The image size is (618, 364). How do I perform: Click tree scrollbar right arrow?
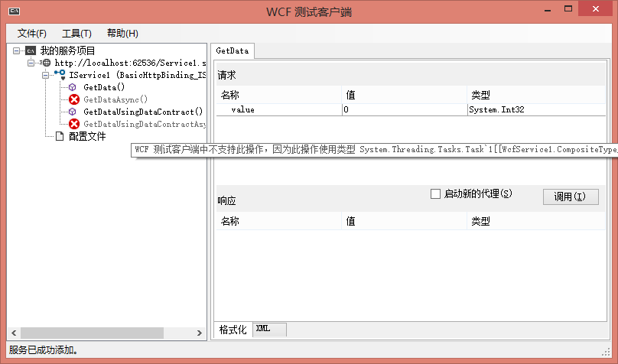(200, 333)
